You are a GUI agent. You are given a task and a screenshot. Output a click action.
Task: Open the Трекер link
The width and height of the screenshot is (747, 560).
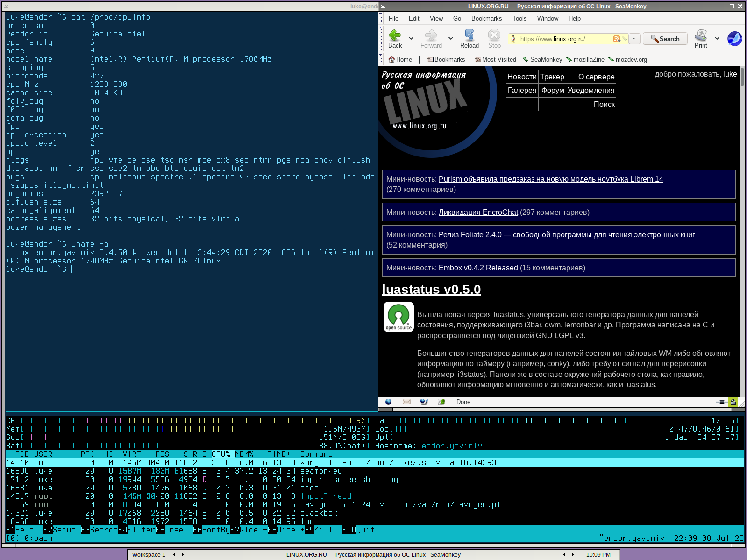(x=552, y=77)
